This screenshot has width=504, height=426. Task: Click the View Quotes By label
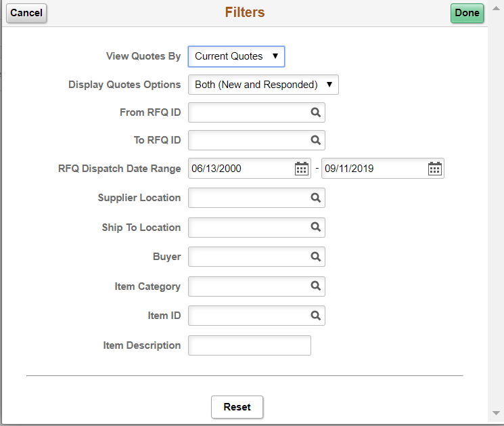[x=143, y=56]
